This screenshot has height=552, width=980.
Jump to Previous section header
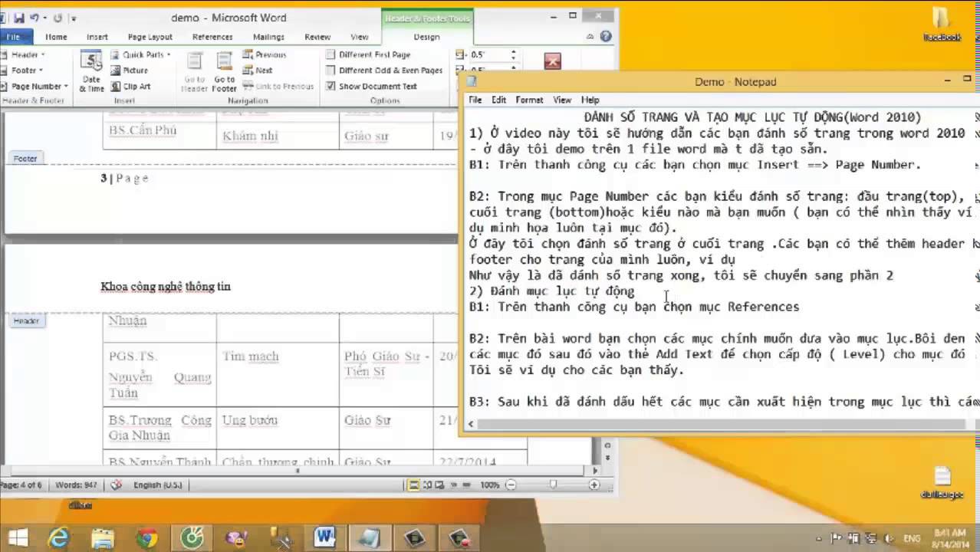[x=265, y=54]
